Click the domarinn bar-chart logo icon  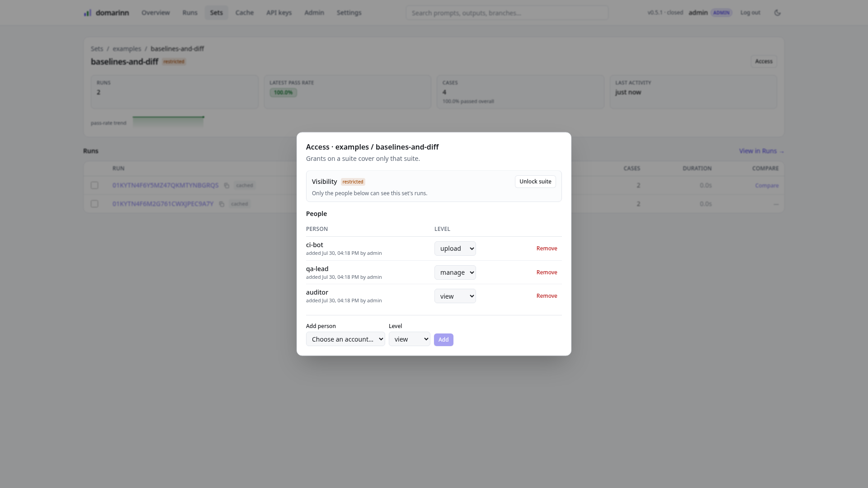point(88,13)
